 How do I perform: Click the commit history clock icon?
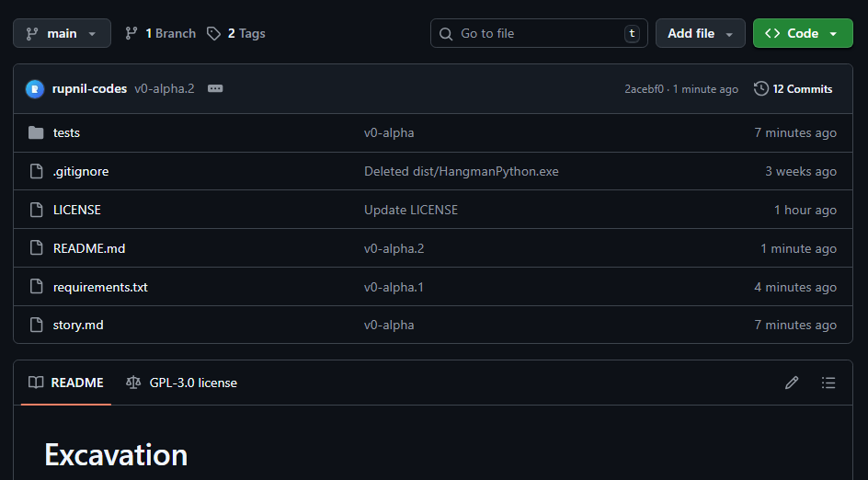[x=761, y=89]
